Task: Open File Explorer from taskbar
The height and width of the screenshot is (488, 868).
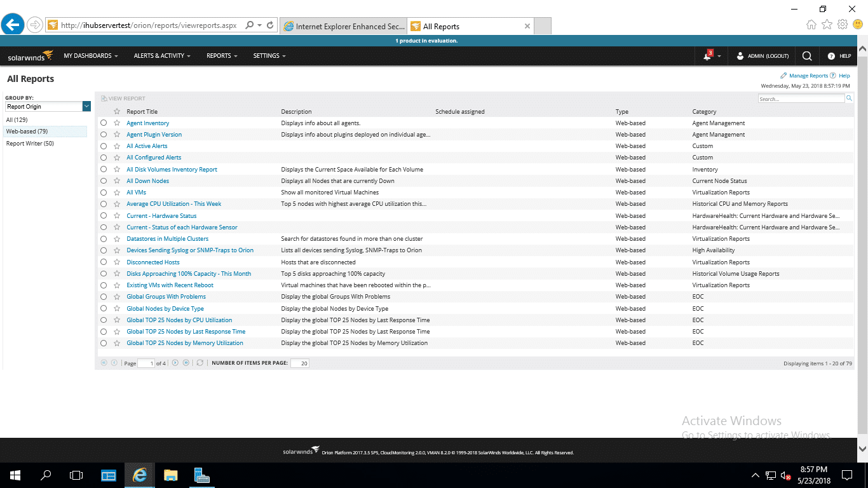Action: coord(170,475)
